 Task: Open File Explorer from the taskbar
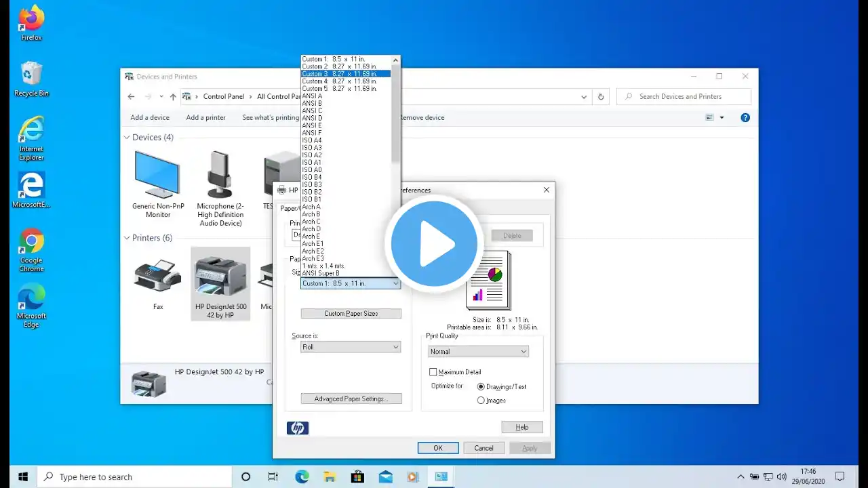pyautogui.click(x=330, y=476)
